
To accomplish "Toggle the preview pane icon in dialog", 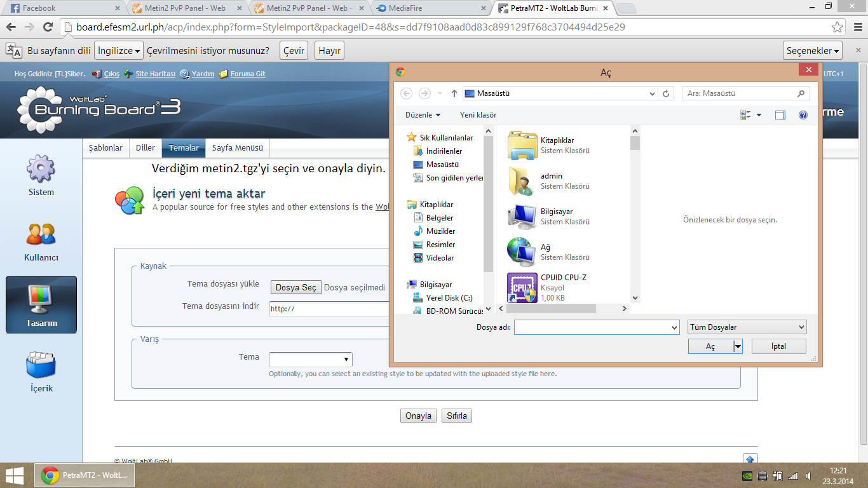I will pyautogui.click(x=780, y=115).
